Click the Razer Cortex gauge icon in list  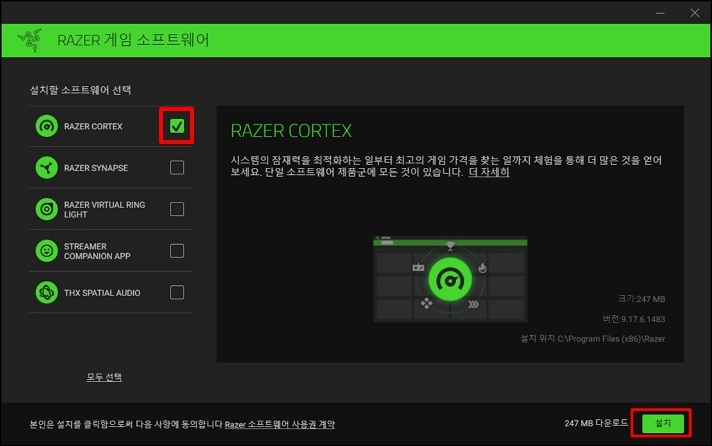click(47, 126)
